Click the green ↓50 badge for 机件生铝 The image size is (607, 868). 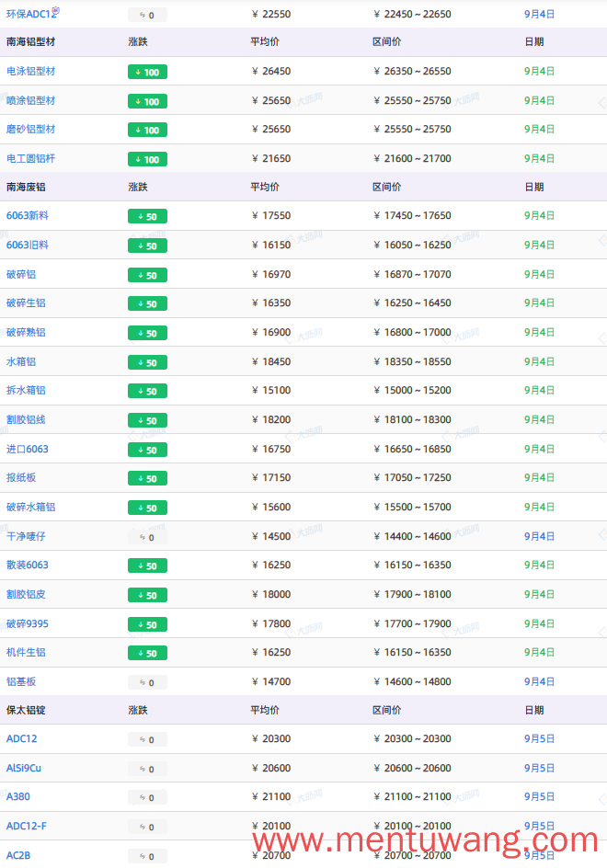pyautogui.click(x=147, y=653)
